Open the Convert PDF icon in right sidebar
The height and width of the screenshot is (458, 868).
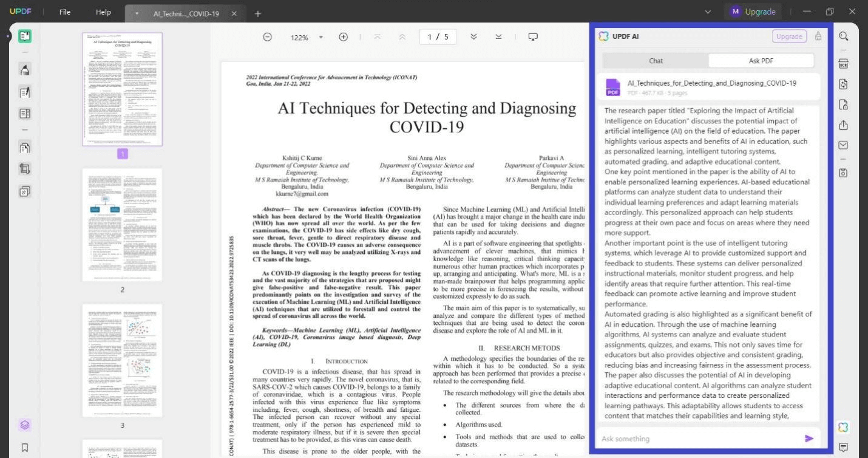[x=843, y=84]
